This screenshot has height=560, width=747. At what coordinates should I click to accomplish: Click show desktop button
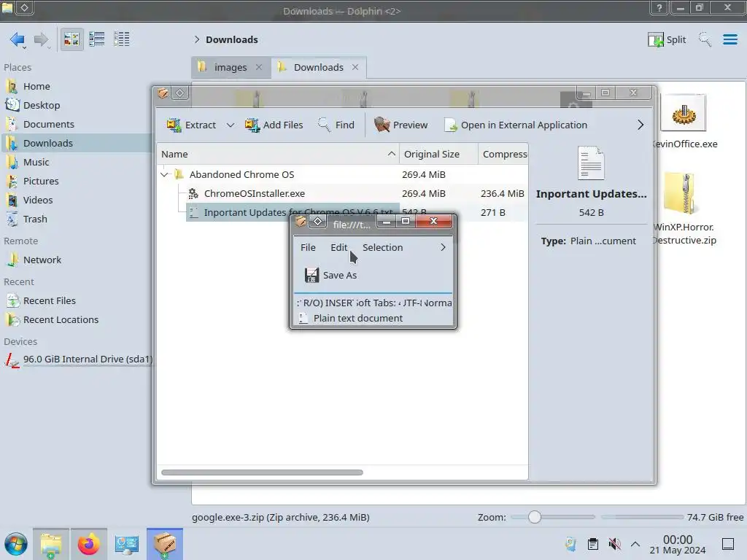pyautogui.click(x=728, y=544)
